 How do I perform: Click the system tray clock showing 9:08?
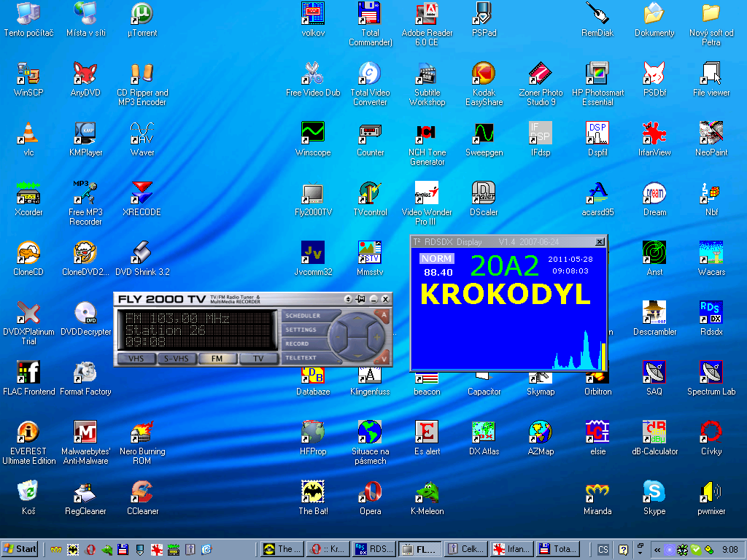(729, 550)
